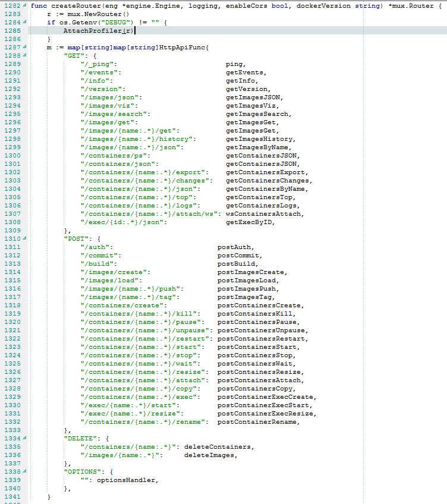Collapse the map literal fold at line 1287

(25, 46)
